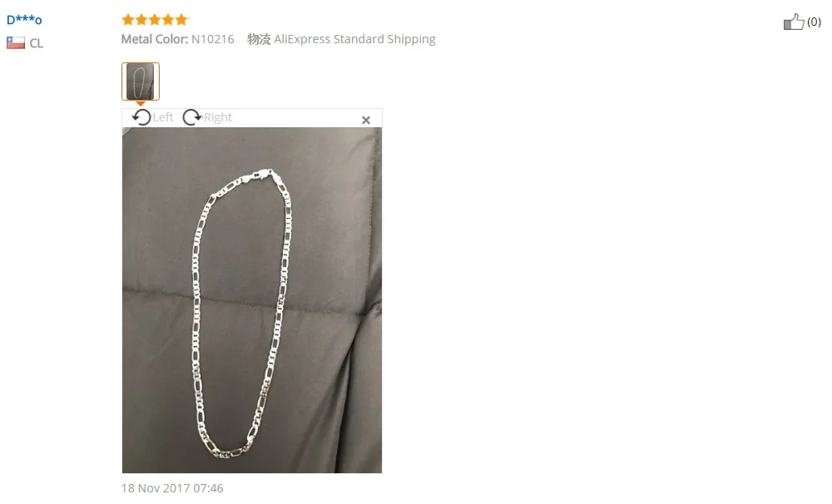
Task: Click the orange pointer beneath the thumbnail
Action: pyautogui.click(x=141, y=103)
